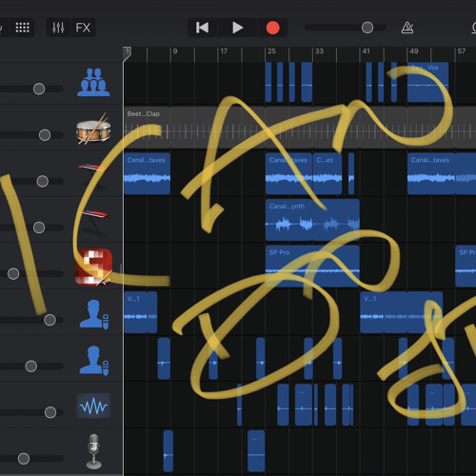Click the master volume slider knob

(x=367, y=28)
